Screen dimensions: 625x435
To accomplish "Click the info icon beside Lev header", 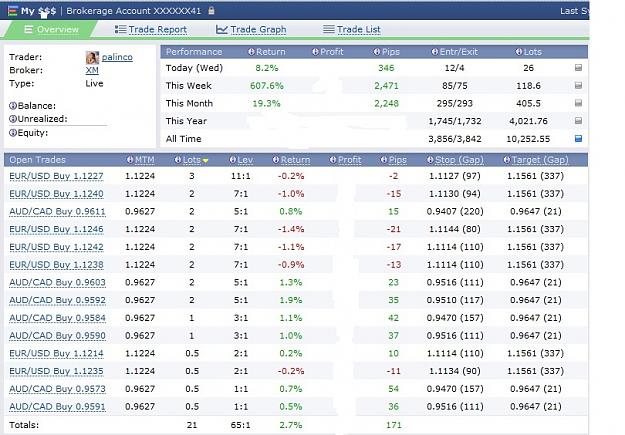I will tap(232, 160).
